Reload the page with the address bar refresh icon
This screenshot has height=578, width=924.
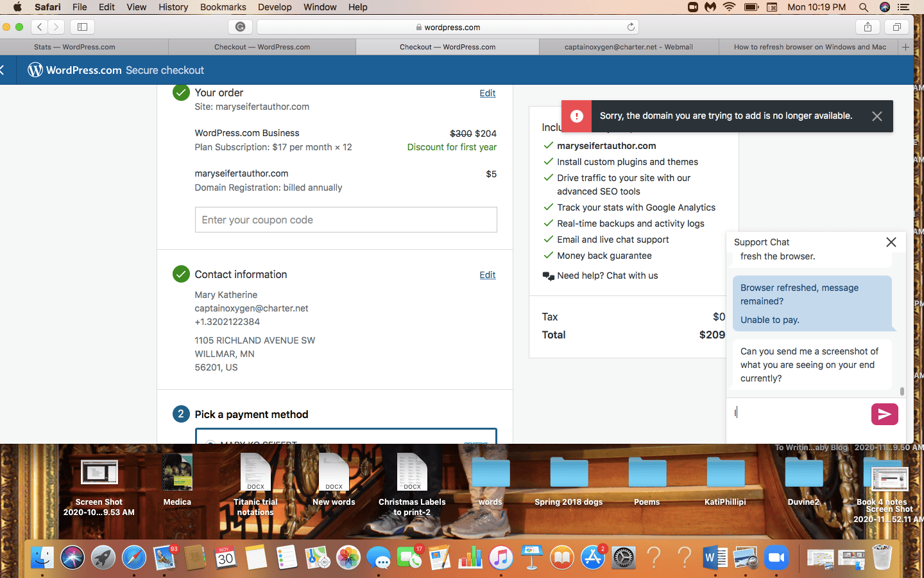click(x=631, y=27)
